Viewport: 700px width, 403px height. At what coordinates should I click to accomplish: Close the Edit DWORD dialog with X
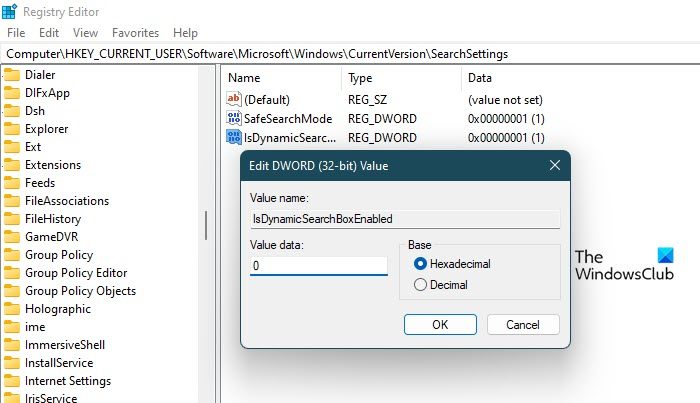555,165
